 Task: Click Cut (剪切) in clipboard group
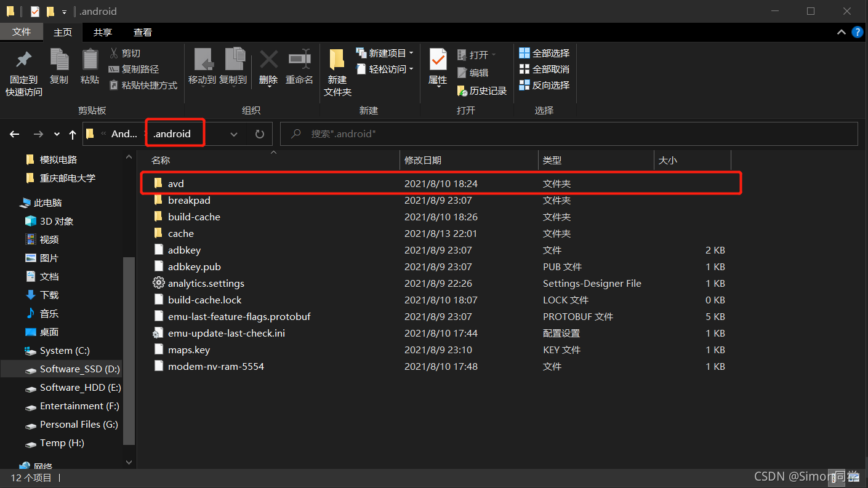tap(124, 54)
